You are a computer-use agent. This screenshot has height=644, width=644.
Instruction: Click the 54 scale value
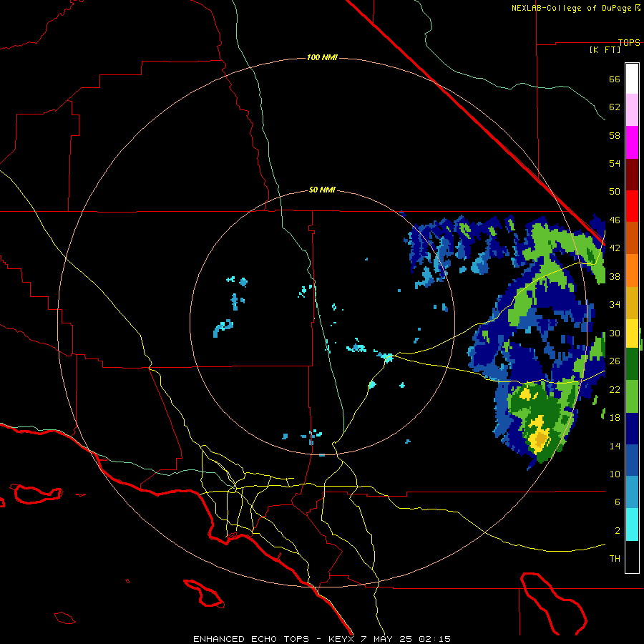pos(615,163)
